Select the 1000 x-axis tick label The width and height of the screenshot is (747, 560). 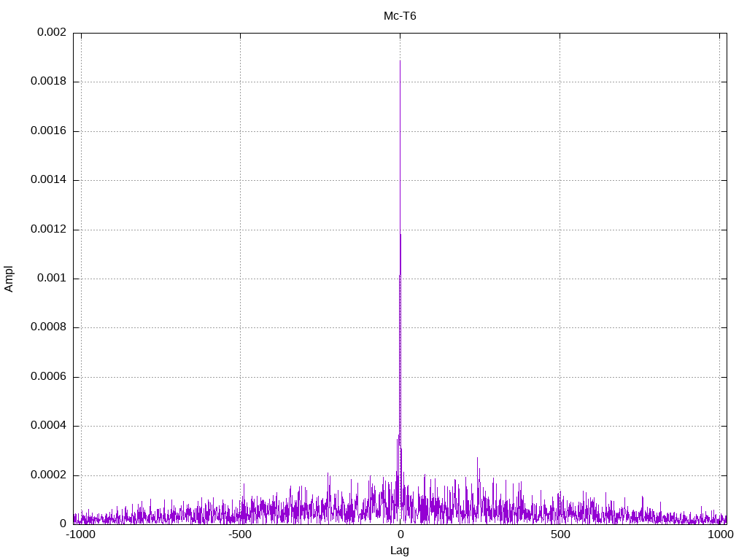coord(720,534)
